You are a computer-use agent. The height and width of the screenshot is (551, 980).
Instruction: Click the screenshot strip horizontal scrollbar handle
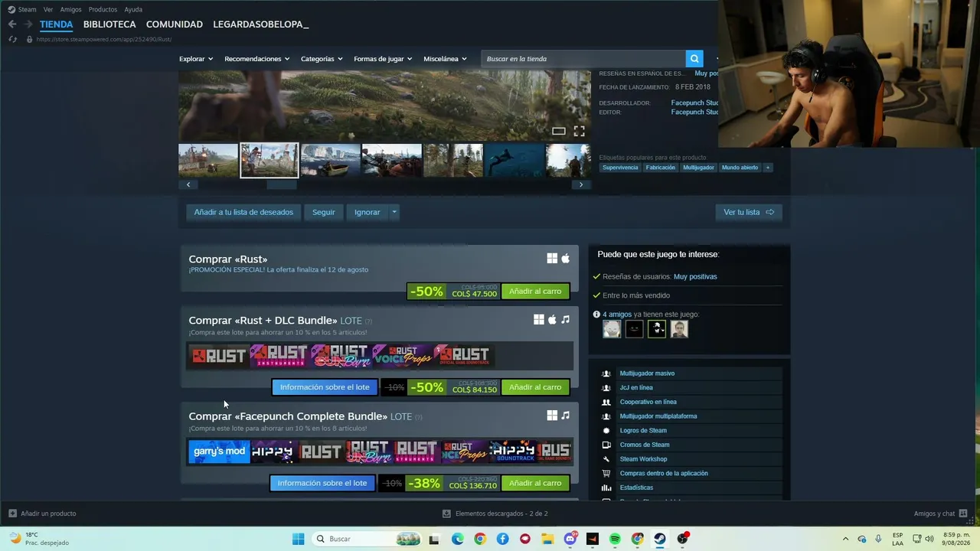(x=281, y=184)
